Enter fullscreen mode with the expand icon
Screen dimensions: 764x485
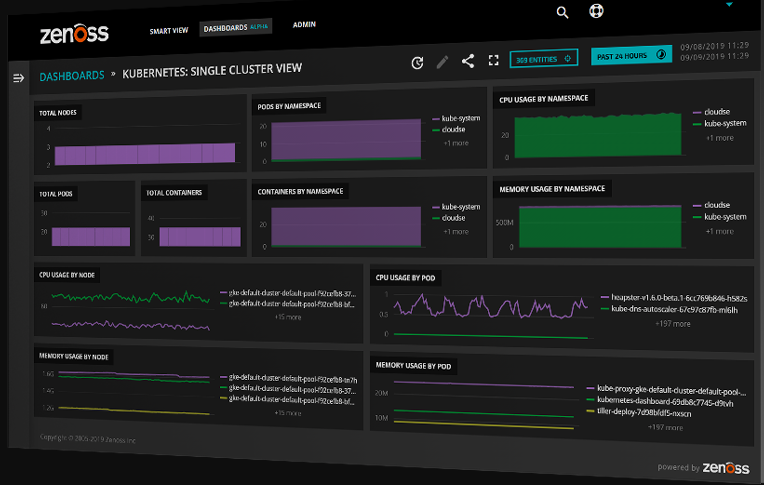493,60
